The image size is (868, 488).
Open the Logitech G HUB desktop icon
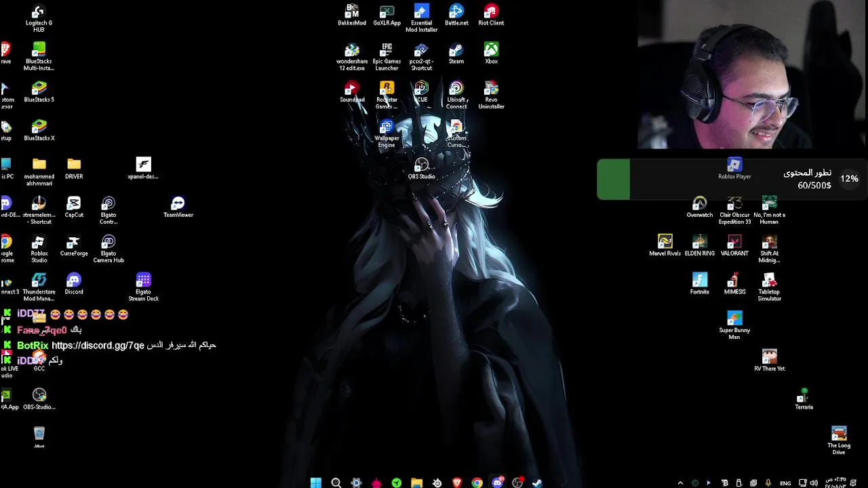click(x=39, y=18)
